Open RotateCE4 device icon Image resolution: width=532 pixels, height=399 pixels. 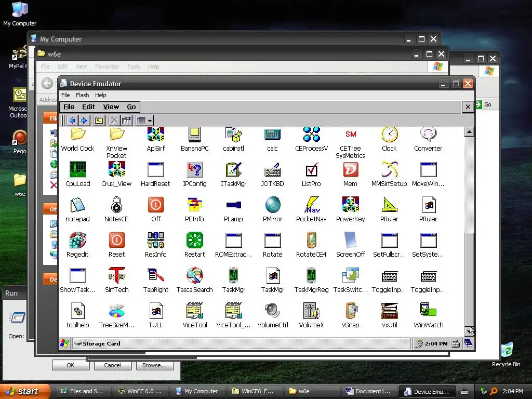(311, 240)
